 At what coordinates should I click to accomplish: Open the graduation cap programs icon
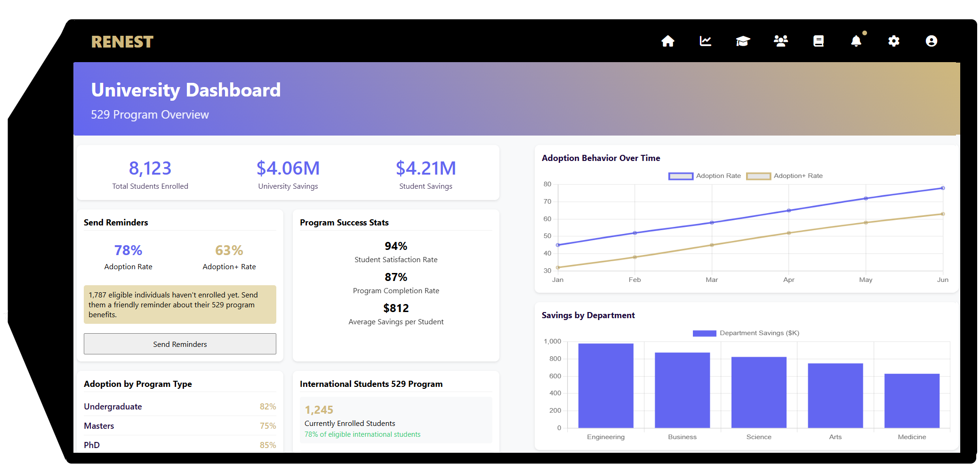[743, 41]
